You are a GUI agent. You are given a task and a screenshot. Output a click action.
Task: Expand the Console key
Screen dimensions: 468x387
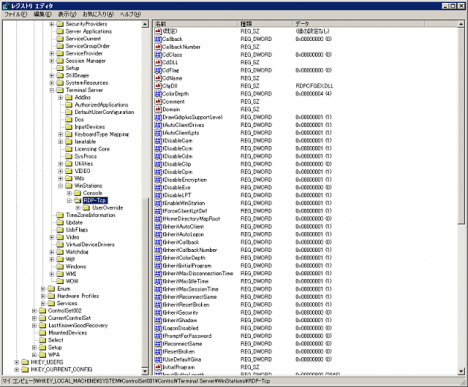coord(69,193)
